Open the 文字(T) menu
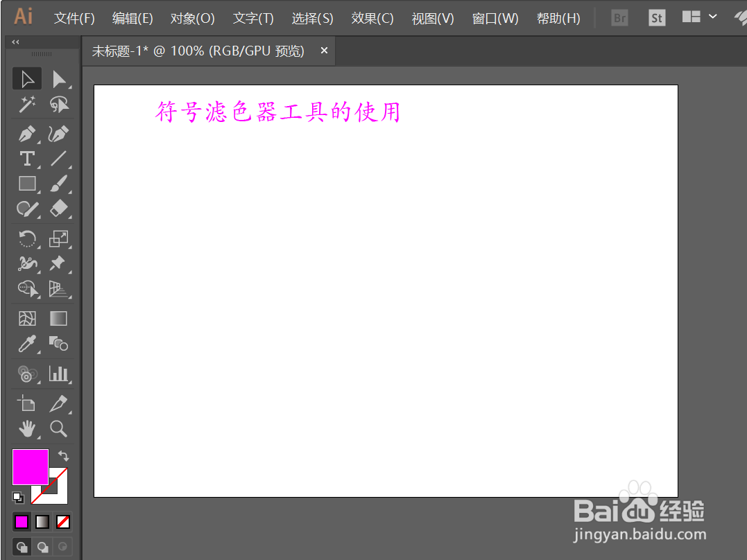This screenshot has height=560, width=747. pyautogui.click(x=253, y=18)
